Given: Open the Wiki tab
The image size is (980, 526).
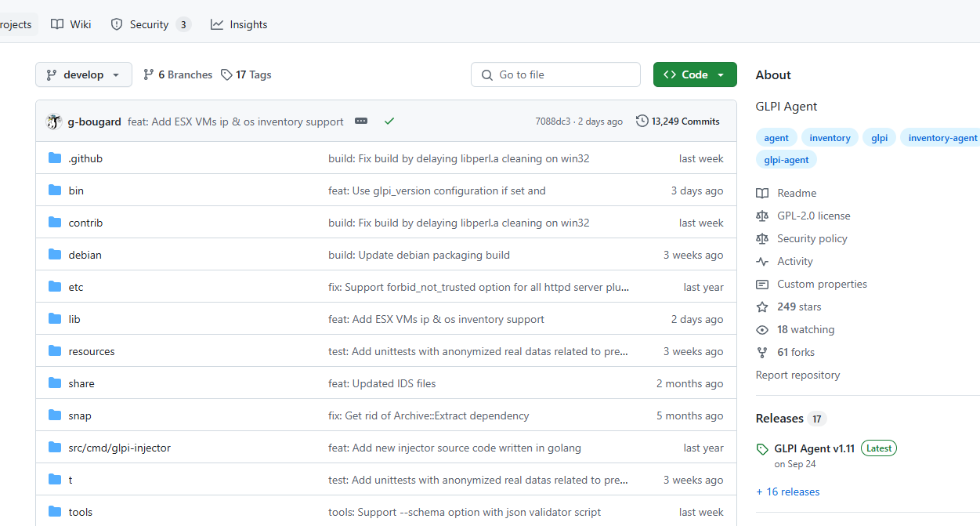Looking at the screenshot, I should click(71, 24).
